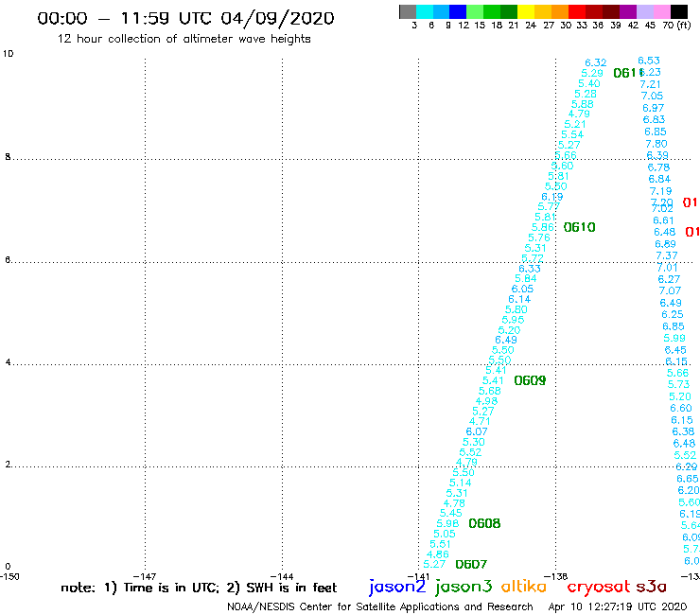Click the note about UTC and SWH

pyautogui.click(x=199, y=588)
